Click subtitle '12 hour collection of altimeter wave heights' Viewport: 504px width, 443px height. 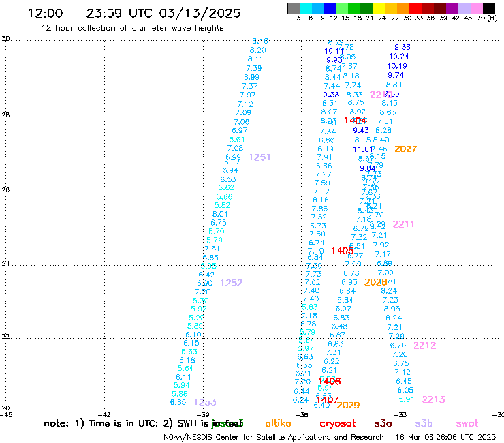pos(132,28)
